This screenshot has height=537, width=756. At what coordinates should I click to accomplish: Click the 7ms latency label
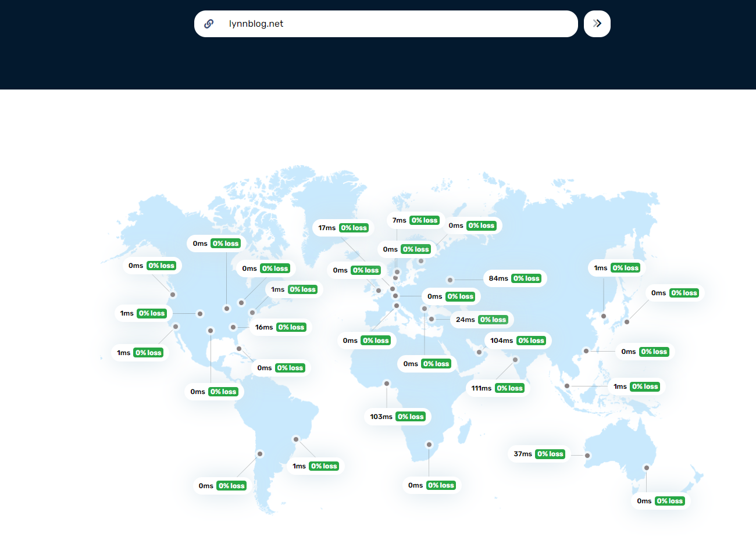[x=415, y=220]
